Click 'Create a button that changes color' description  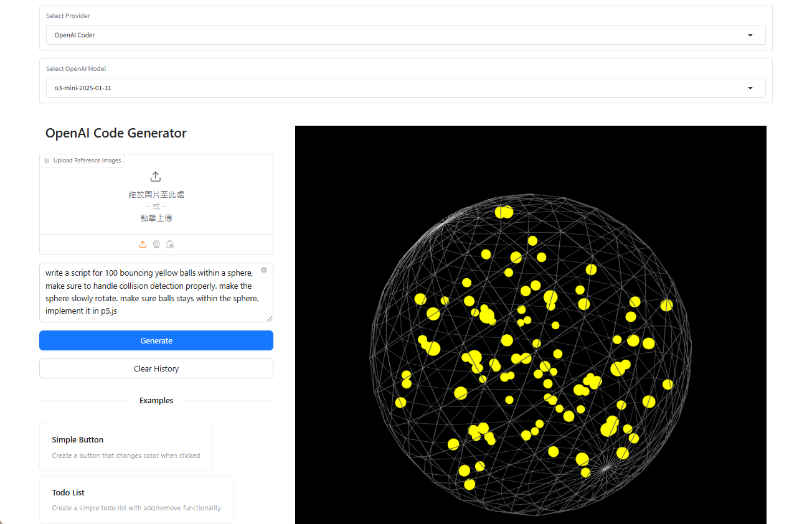coord(126,456)
